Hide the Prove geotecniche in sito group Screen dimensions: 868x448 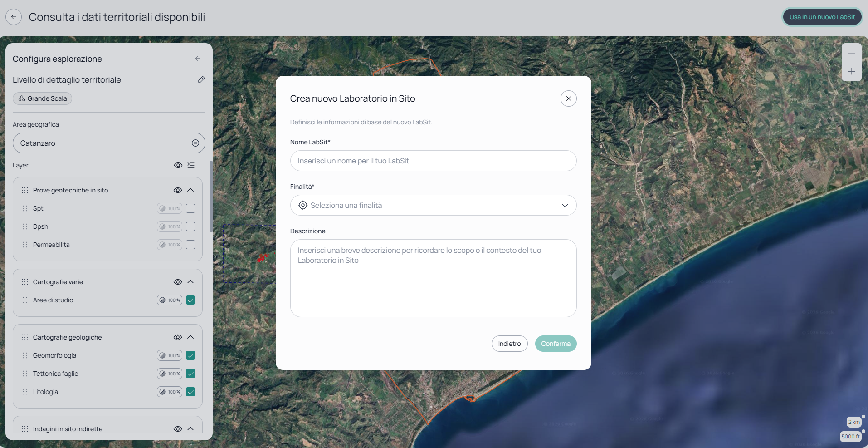click(178, 190)
